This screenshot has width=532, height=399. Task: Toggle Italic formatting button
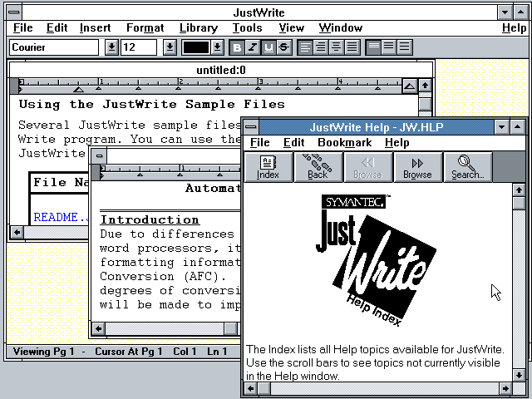(x=253, y=47)
